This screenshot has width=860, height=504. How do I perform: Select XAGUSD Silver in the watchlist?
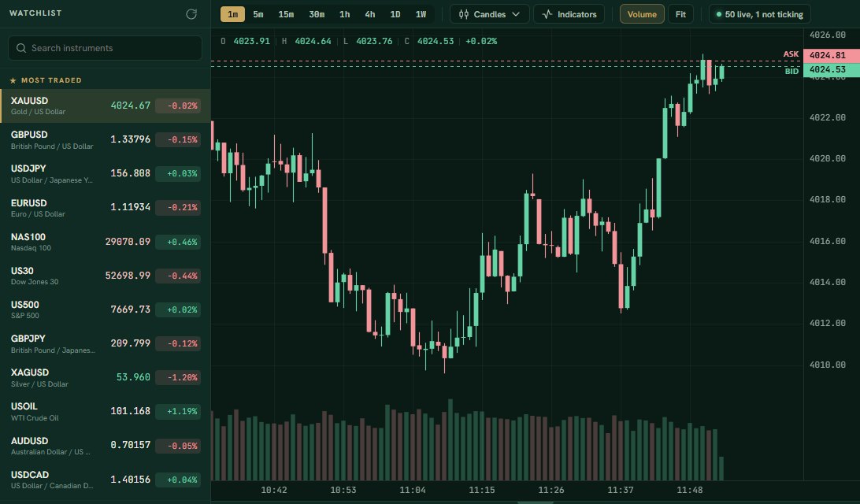106,378
